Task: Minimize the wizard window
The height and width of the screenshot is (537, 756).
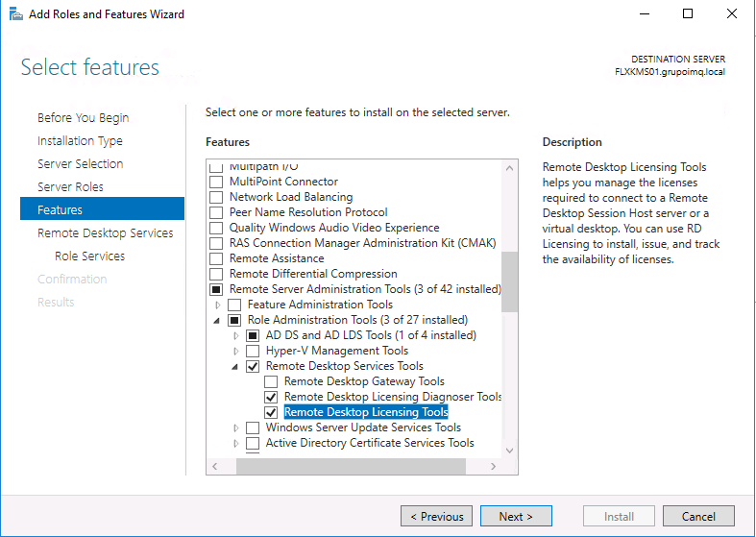Action: [645, 14]
